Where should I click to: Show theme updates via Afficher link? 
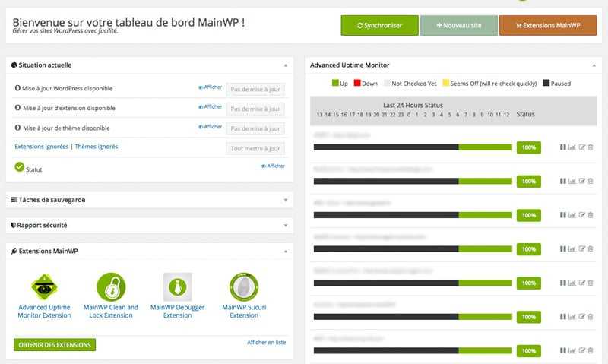pyautogui.click(x=211, y=127)
